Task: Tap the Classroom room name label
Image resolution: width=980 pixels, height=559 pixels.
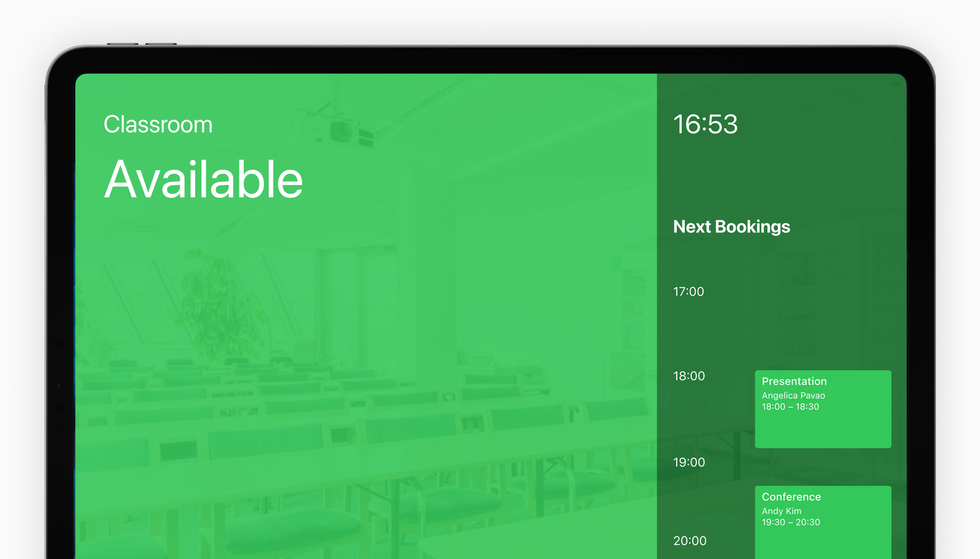Action: 158,125
